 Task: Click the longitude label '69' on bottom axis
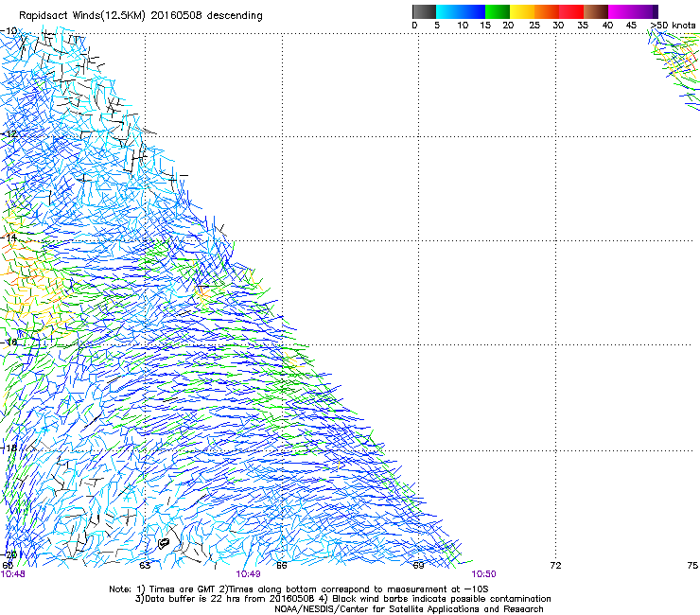click(419, 566)
